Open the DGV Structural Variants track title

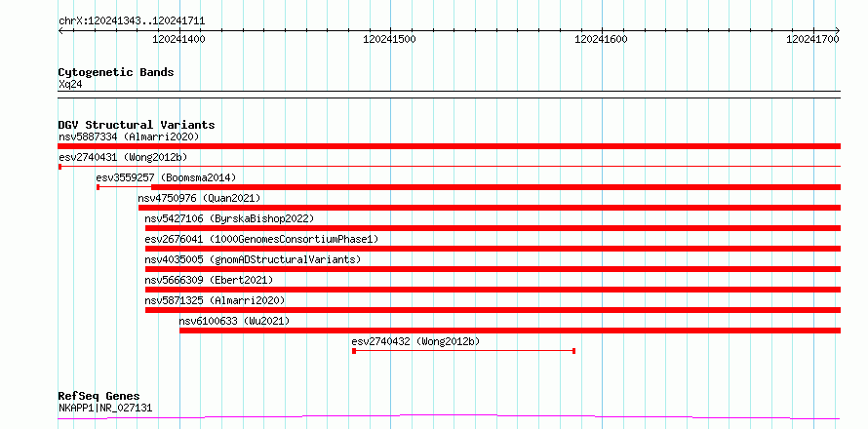(x=137, y=125)
